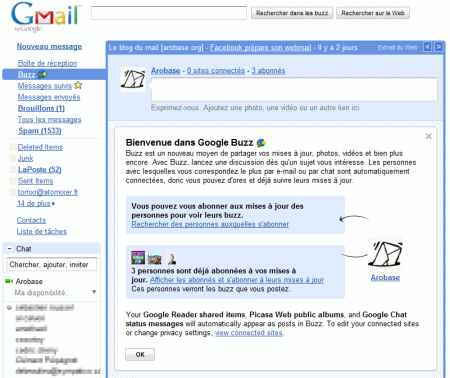Click the Sent Items label color box
Screen dimensions: 450x378
12,181
